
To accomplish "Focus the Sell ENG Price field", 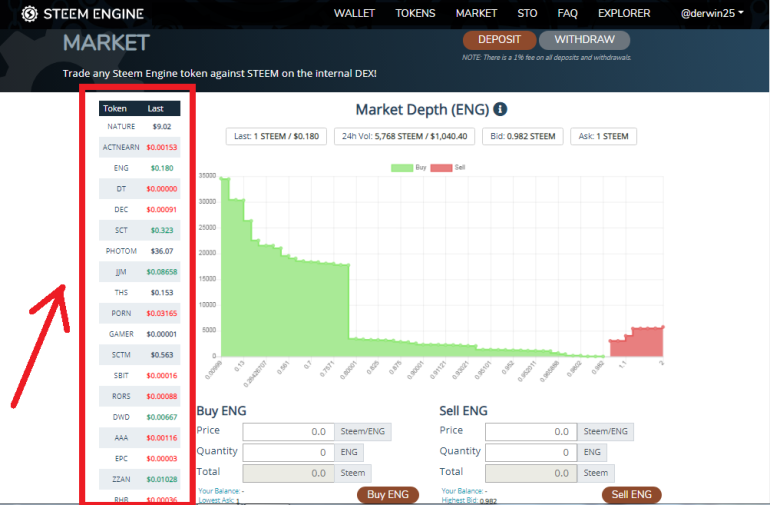I will (531, 432).
